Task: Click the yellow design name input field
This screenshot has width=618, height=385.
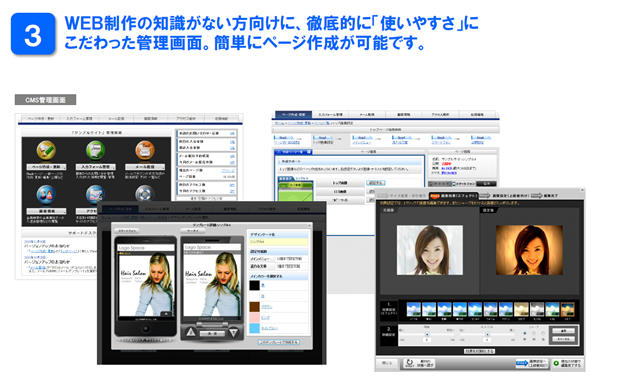Action: pos(278,242)
